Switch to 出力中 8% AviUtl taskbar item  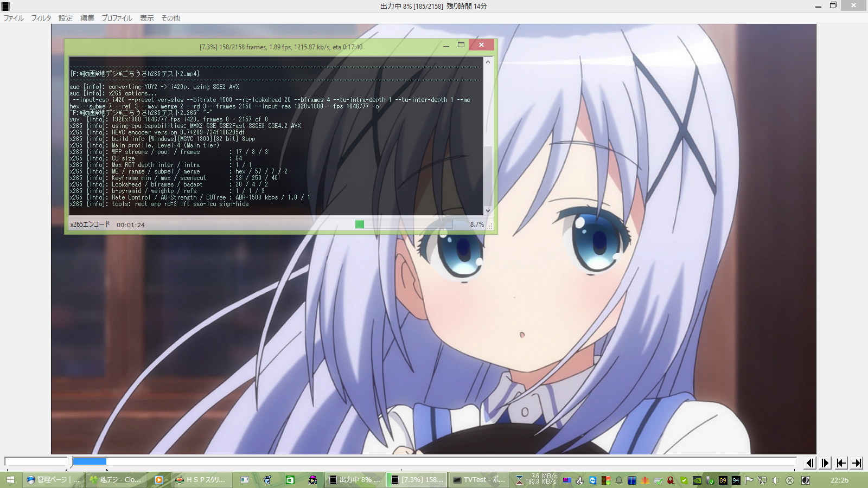355,480
